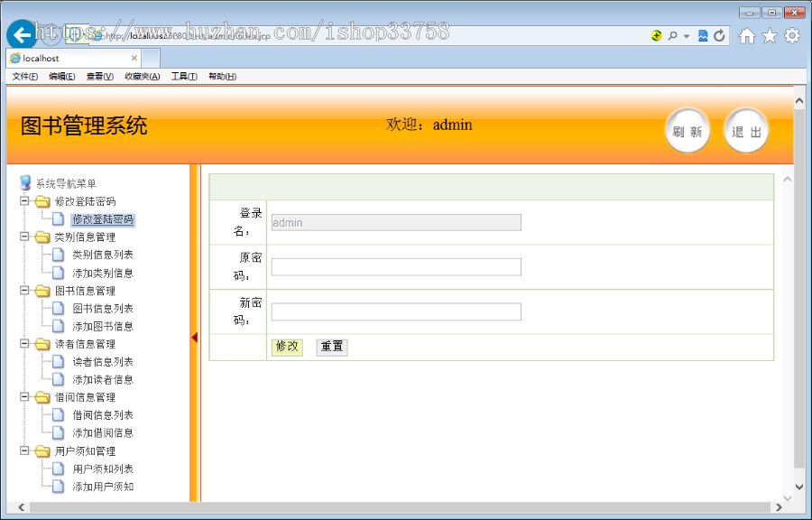This screenshot has height=520, width=812.
Task: Click the browser back arrow button
Action: (x=21, y=34)
